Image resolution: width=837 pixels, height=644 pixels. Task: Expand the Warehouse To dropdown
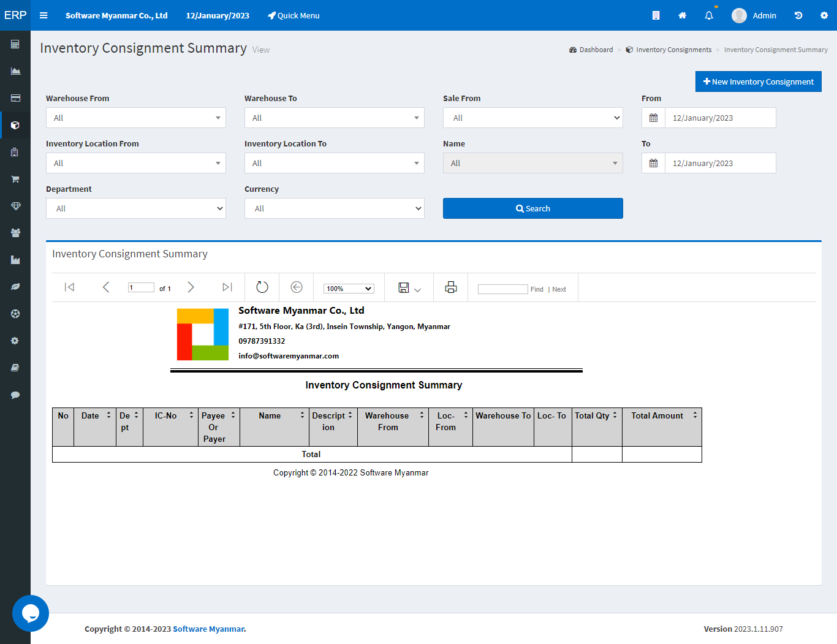[335, 118]
